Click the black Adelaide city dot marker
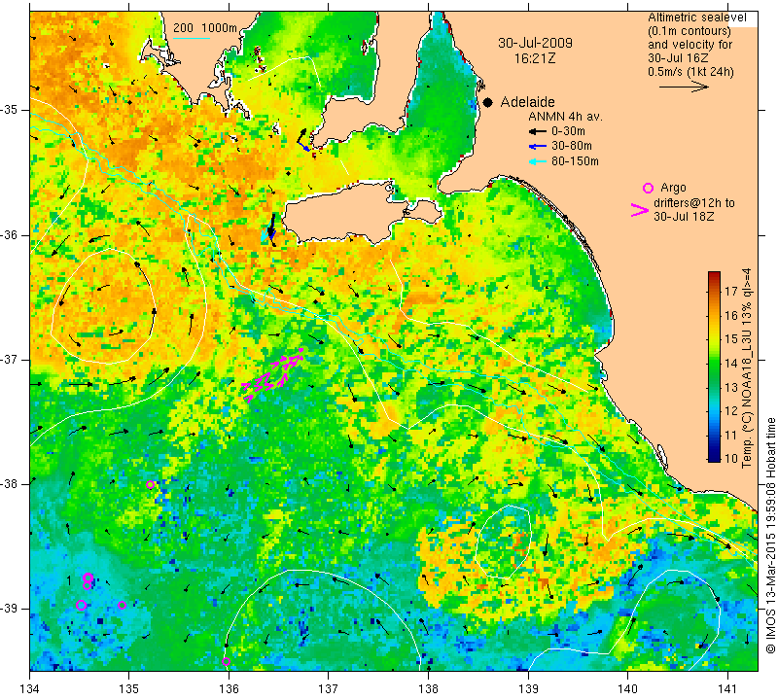Screen dimensions: 778x700 [x=488, y=103]
